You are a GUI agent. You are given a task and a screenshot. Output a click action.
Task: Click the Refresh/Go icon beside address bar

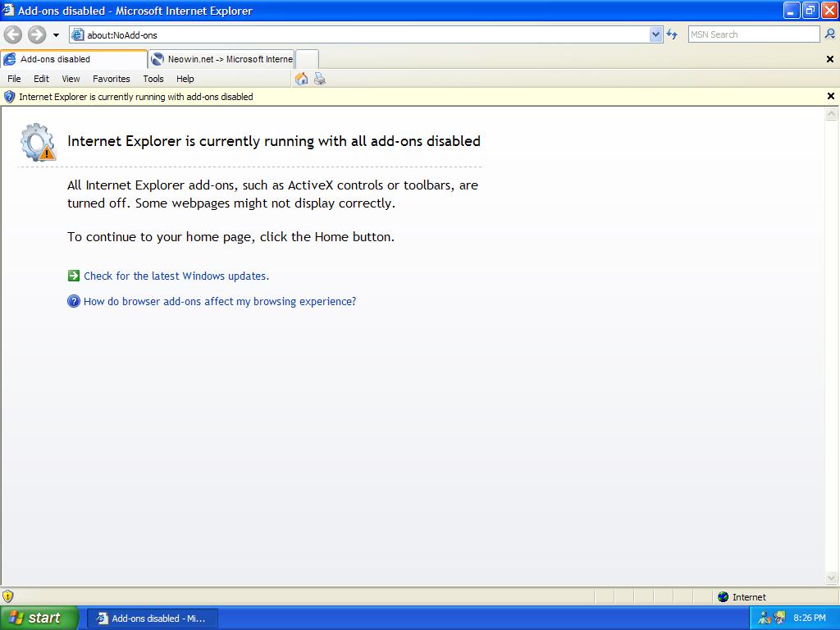point(672,34)
